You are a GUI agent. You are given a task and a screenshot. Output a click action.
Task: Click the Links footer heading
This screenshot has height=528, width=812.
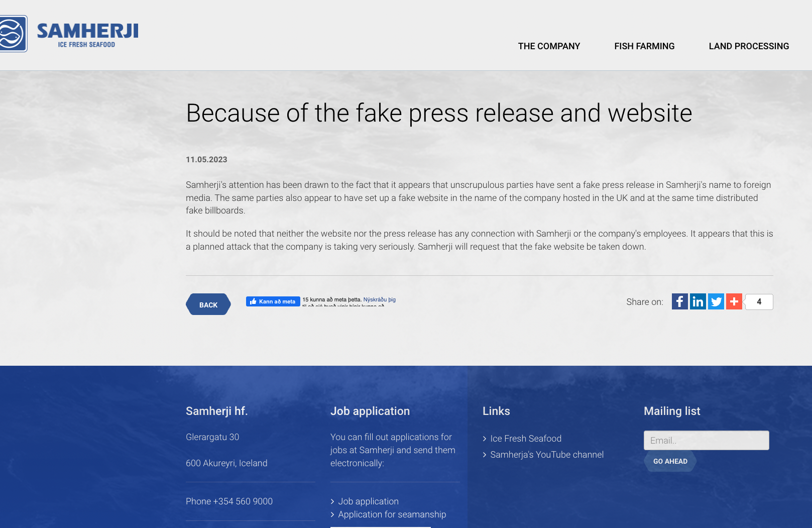(496, 411)
